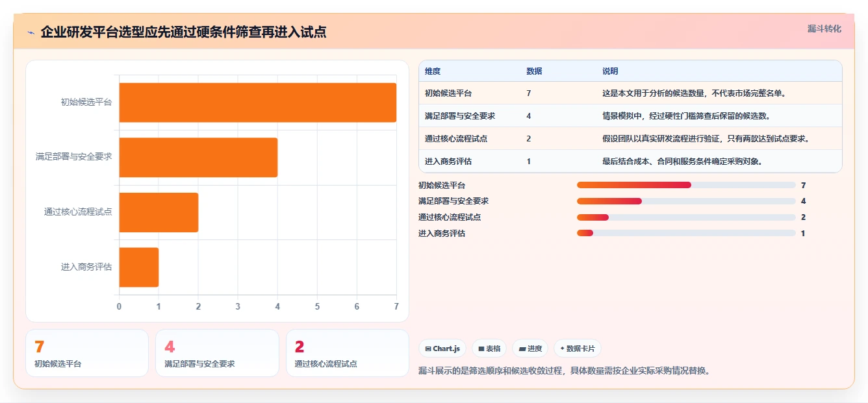The image size is (868, 403).
Task: Click value 2 at end of progress bar
Action: point(804,217)
